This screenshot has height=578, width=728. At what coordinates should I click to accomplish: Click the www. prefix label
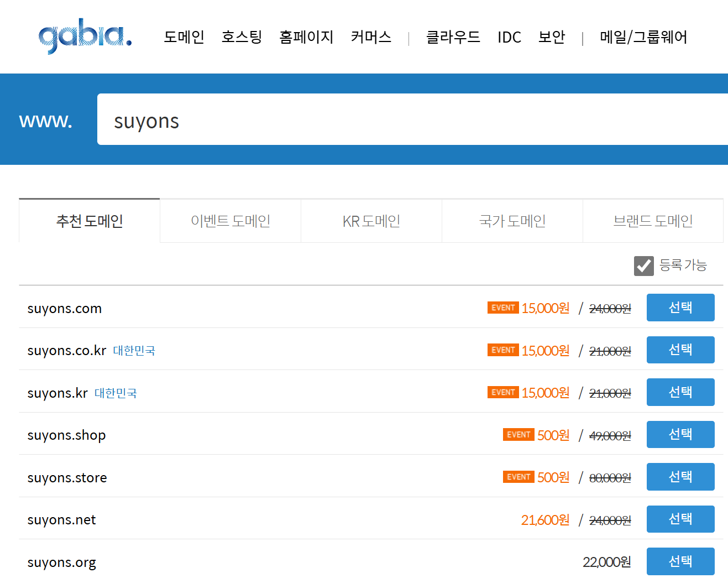click(46, 120)
